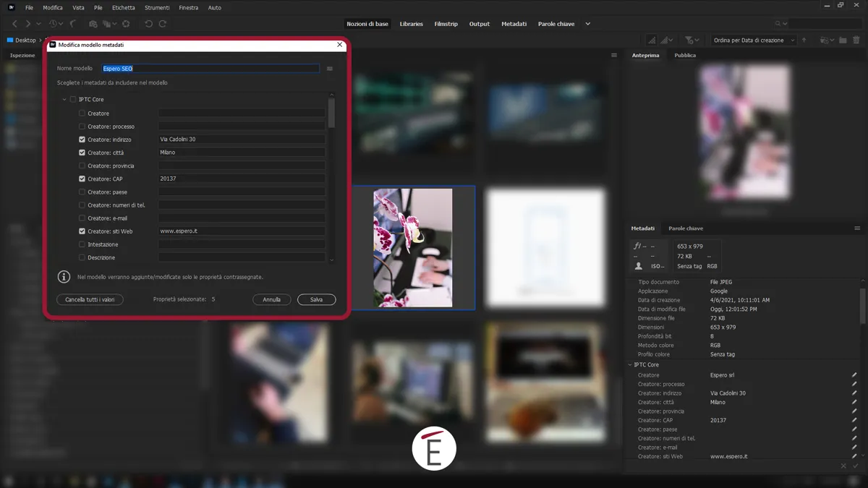Click the Cancella tutti i valori button
The height and width of the screenshot is (488, 868).
pyautogui.click(x=90, y=299)
